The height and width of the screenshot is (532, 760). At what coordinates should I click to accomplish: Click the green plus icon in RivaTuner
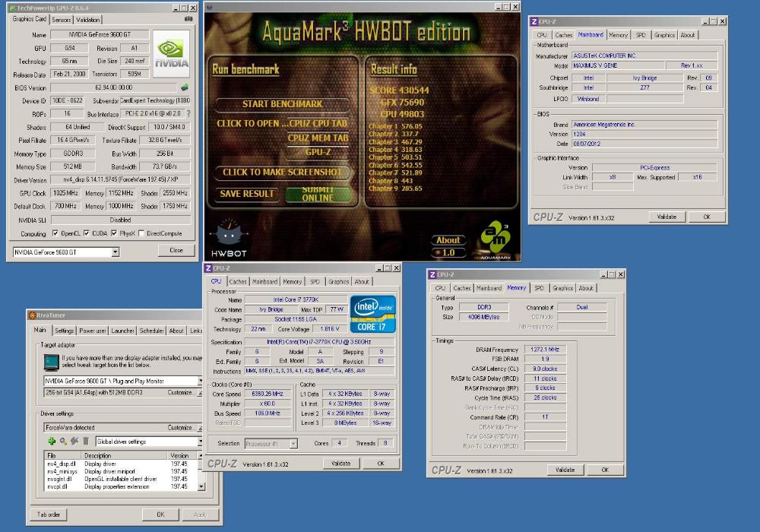[52, 441]
